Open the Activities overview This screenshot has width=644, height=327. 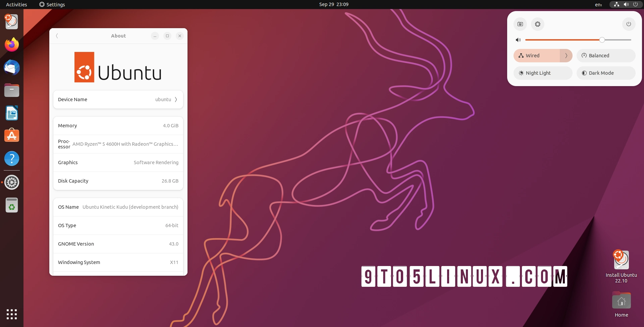(16, 4)
